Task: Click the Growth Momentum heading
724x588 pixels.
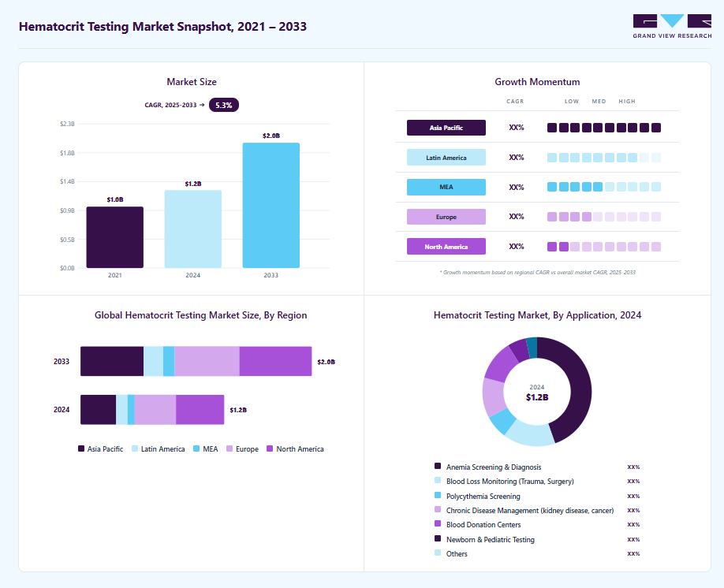Action: 537,82
